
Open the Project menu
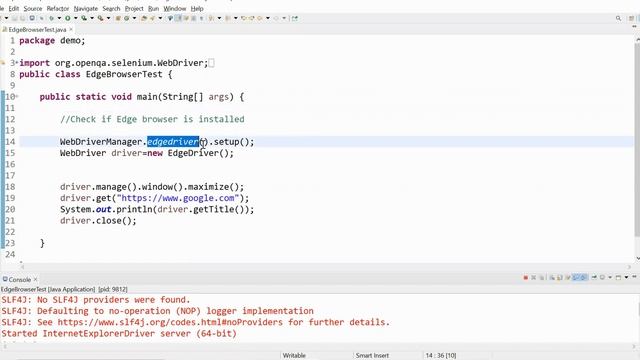(134, 8)
